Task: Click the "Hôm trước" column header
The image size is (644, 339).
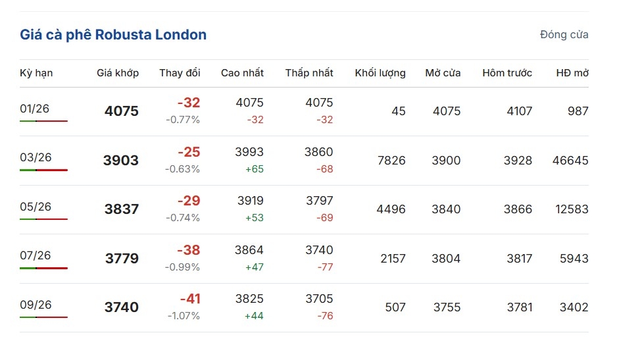Action: coord(507,73)
